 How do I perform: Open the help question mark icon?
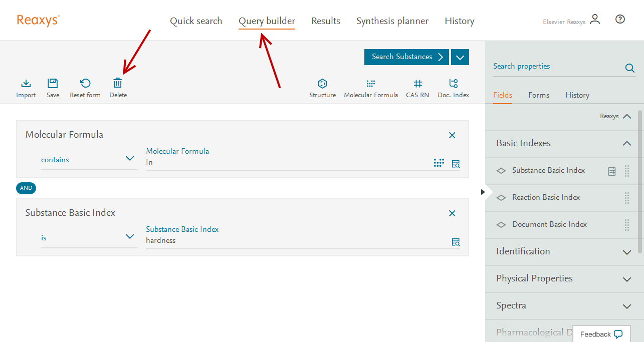pyautogui.click(x=620, y=20)
